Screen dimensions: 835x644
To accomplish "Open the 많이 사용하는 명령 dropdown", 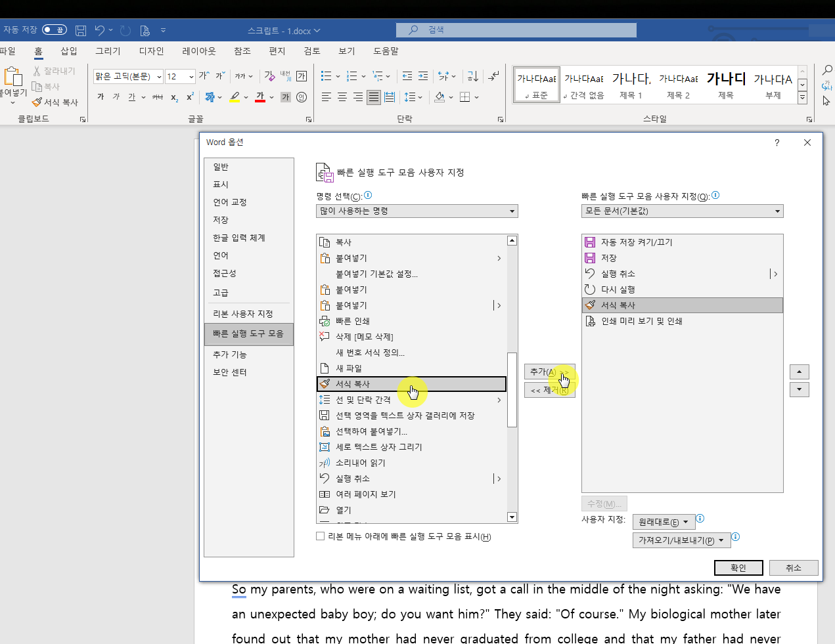I will [512, 211].
